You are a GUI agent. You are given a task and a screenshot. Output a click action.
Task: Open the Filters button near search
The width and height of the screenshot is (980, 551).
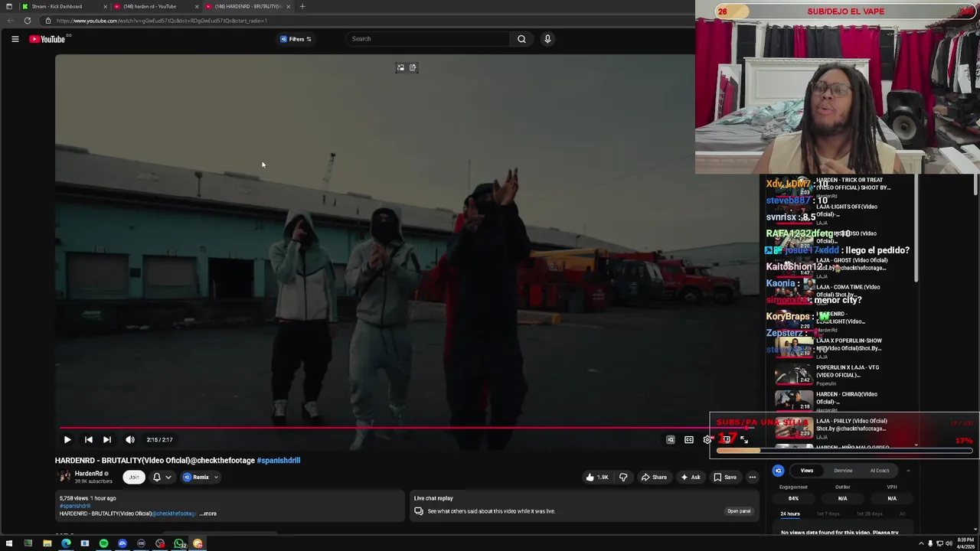pos(296,39)
